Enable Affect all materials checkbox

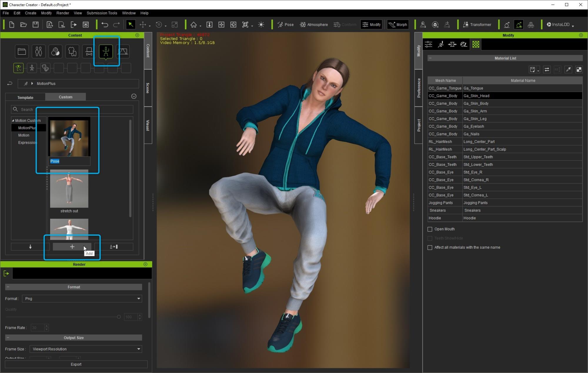[430, 247]
